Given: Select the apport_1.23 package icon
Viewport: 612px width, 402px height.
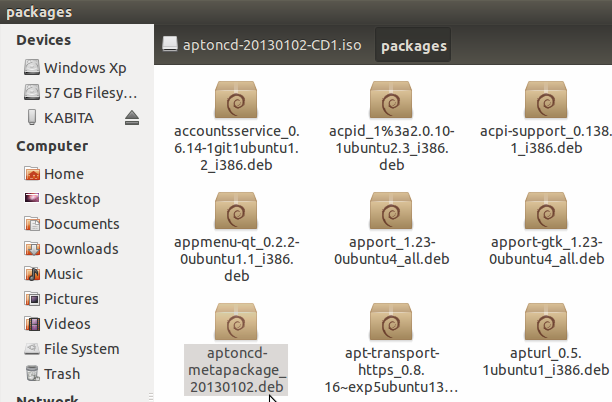Looking at the screenshot, I should coord(391,212).
